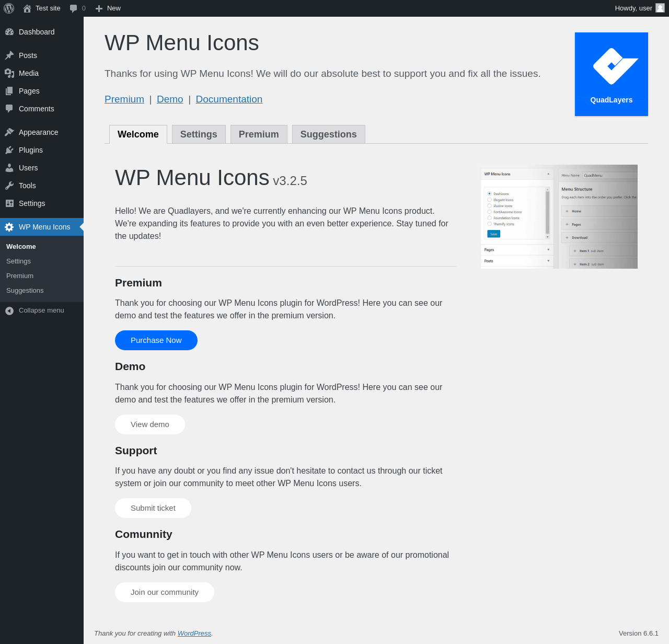Open Users in the sidebar
The width and height of the screenshot is (669, 644).
42,168
